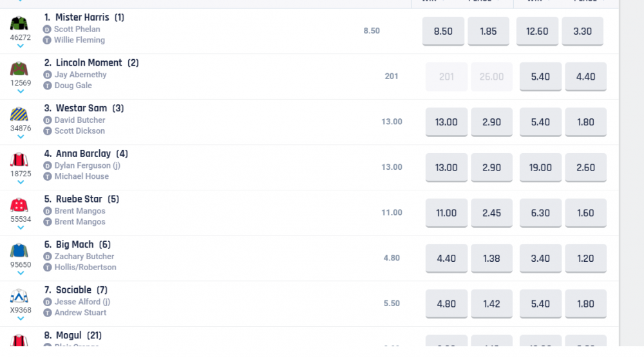This screenshot has width=644, height=357.
Task: Choose Ruebe Star 11.00 win odds button
Action: [446, 213]
